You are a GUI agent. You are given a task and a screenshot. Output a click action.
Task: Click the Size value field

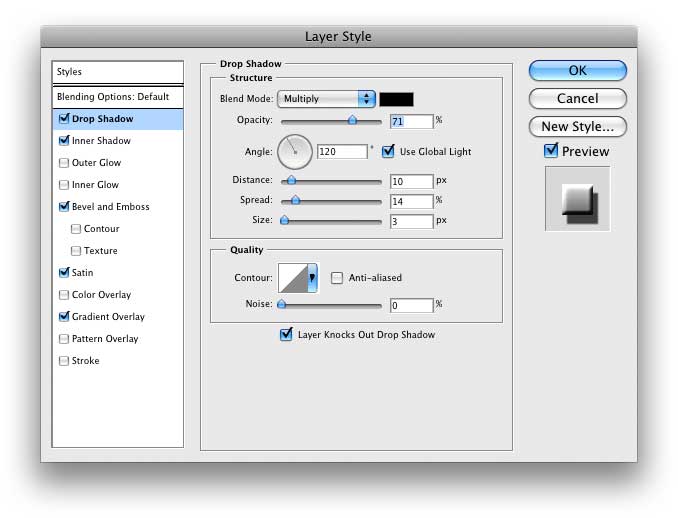tap(411, 221)
